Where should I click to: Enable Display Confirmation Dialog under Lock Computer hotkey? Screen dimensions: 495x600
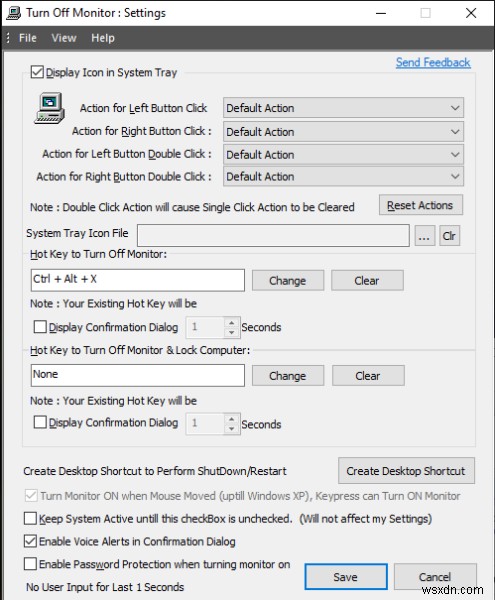(x=40, y=422)
